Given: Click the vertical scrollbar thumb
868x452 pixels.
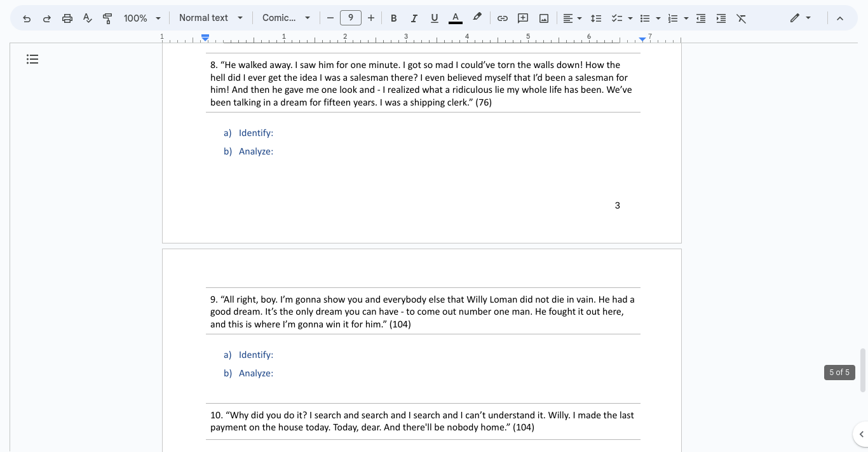Looking at the screenshot, I should 863,370.
